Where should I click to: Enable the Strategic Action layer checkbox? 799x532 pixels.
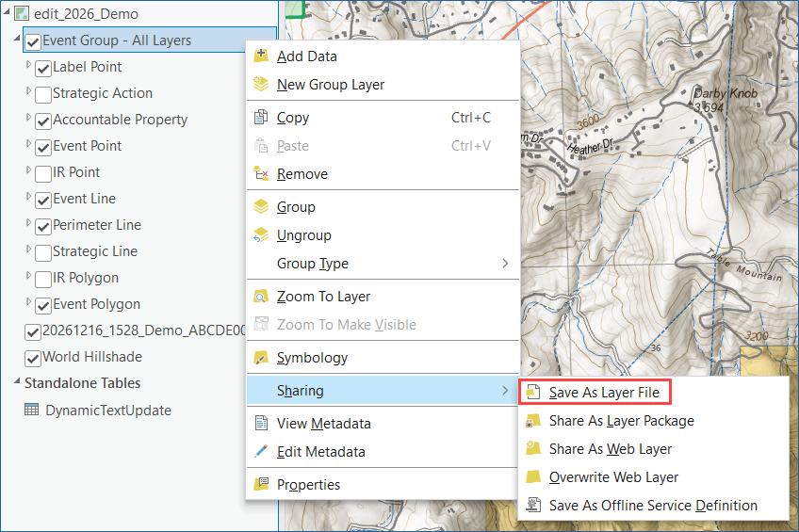[x=43, y=95]
